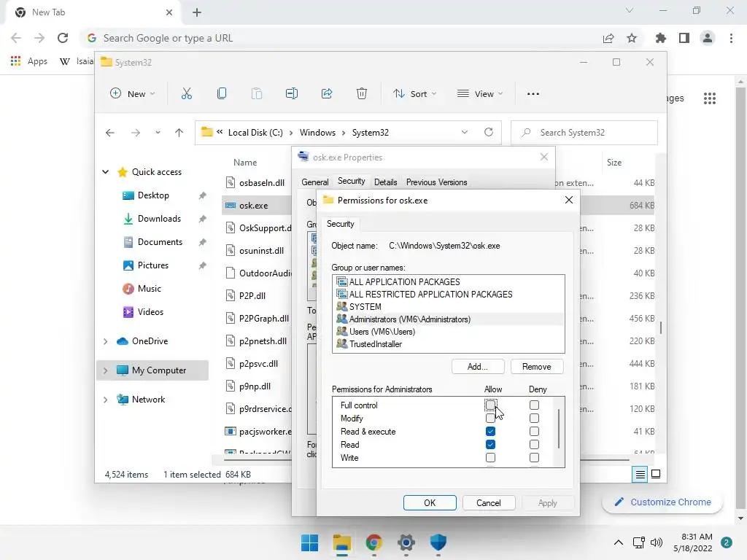Switch to Details tab in osk.exe Properties
The image size is (747, 560).
tap(385, 182)
